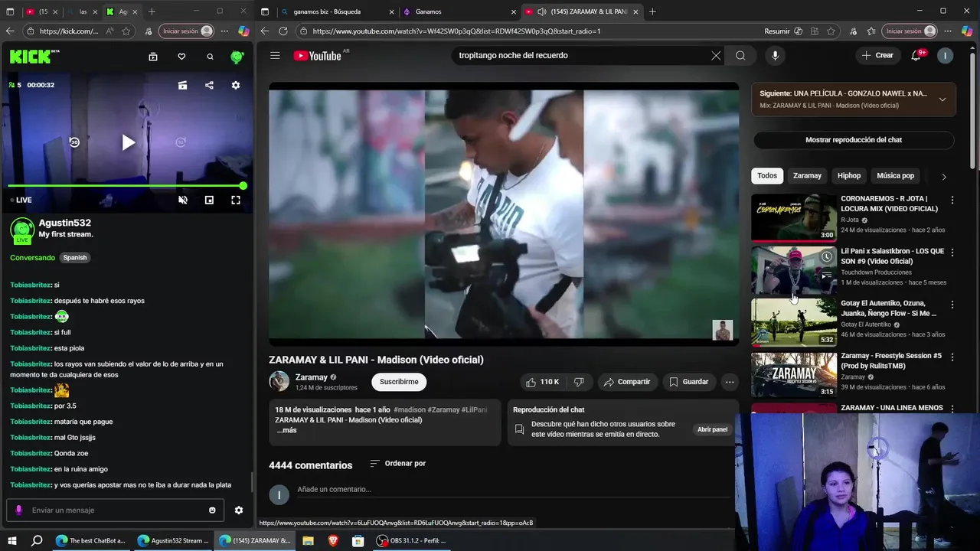Open options for Lil Pani LOS QUE SON video
Image resolution: width=980 pixels, height=551 pixels.
952,253
